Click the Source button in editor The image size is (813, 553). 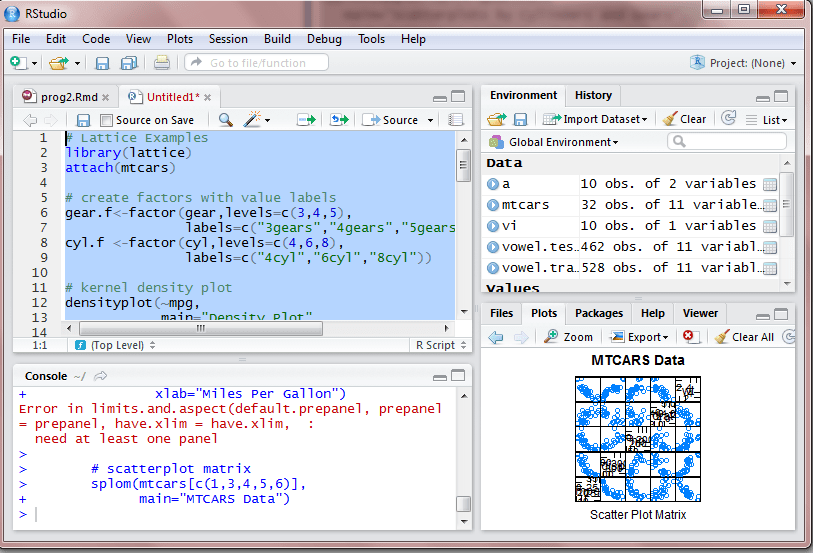390,120
